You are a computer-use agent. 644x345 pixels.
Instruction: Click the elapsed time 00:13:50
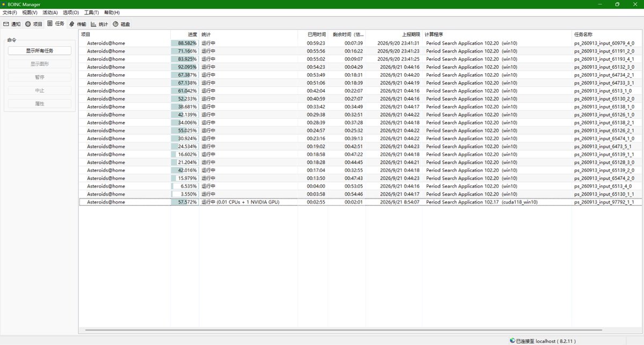point(316,178)
